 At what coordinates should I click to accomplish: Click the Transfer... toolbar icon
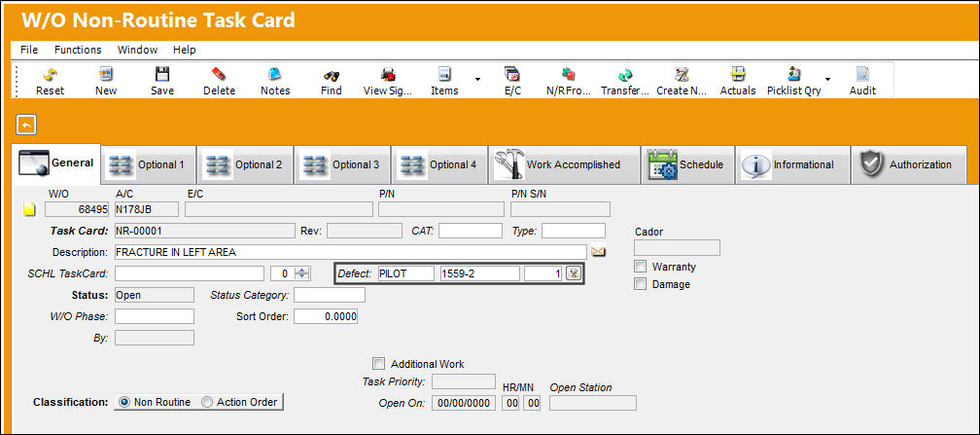(625, 75)
